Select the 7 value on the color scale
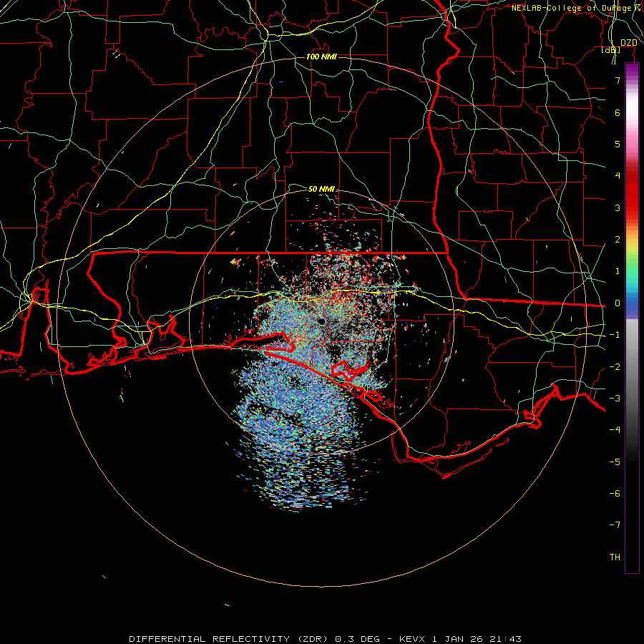Image resolution: width=644 pixels, height=644 pixels. point(618,80)
